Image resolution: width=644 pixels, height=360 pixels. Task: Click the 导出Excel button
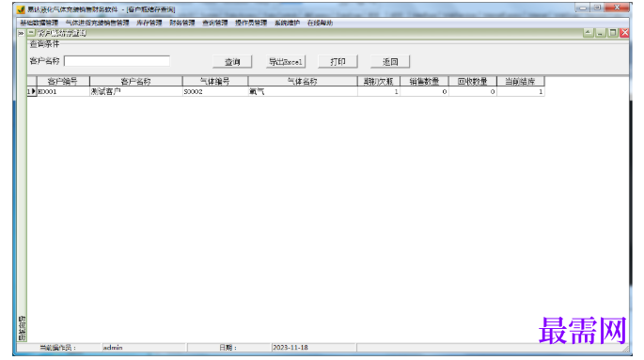coord(286,62)
